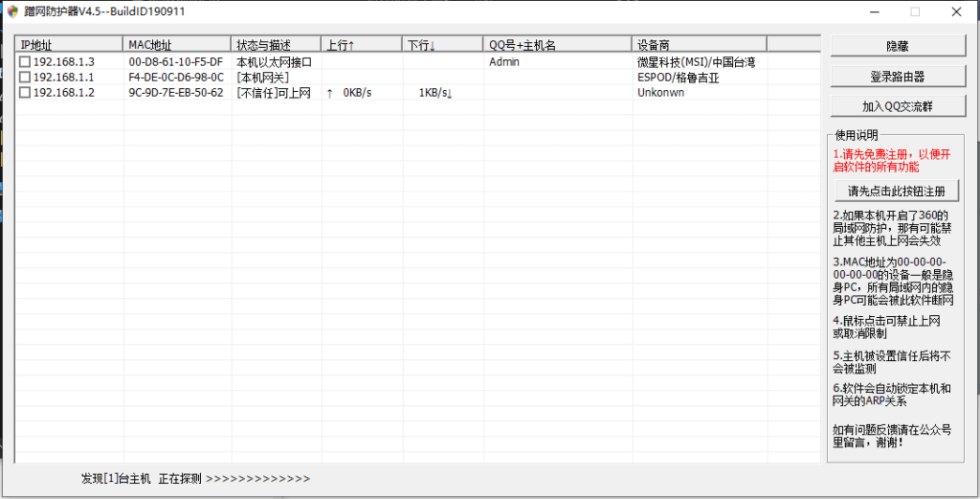Click the ESPOD/格鲁吉亚 vendor cell
980x499 pixels.
[x=679, y=77]
